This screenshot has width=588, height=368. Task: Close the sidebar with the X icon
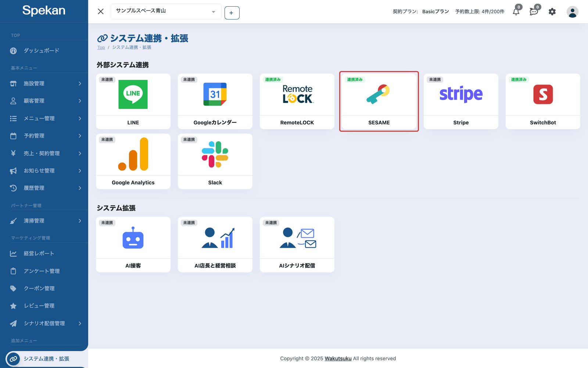(101, 11)
